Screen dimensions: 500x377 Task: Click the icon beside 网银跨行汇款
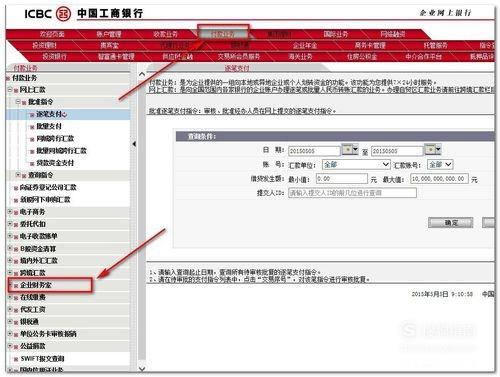point(32,139)
